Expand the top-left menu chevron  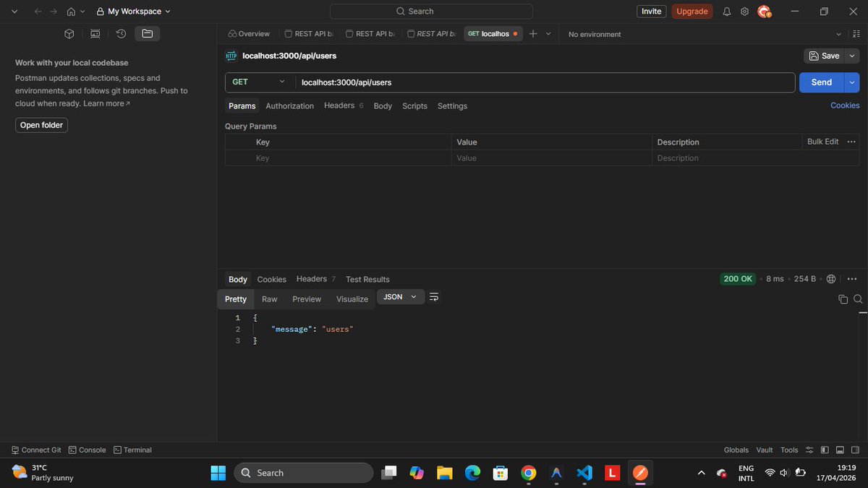click(x=14, y=12)
